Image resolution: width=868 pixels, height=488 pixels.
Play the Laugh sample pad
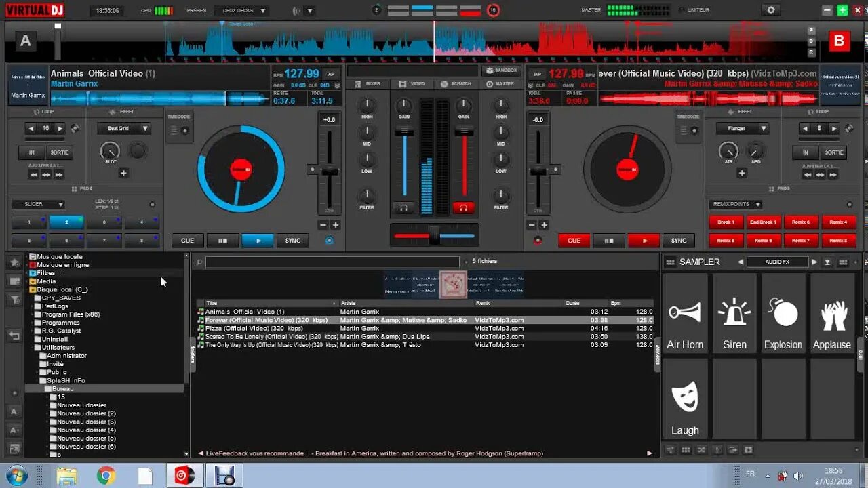coord(685,399)
